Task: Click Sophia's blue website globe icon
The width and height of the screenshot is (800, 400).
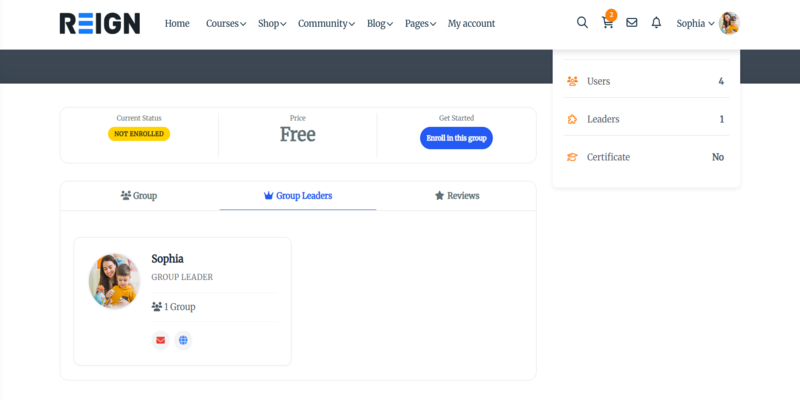Action: tap(183, 340)
